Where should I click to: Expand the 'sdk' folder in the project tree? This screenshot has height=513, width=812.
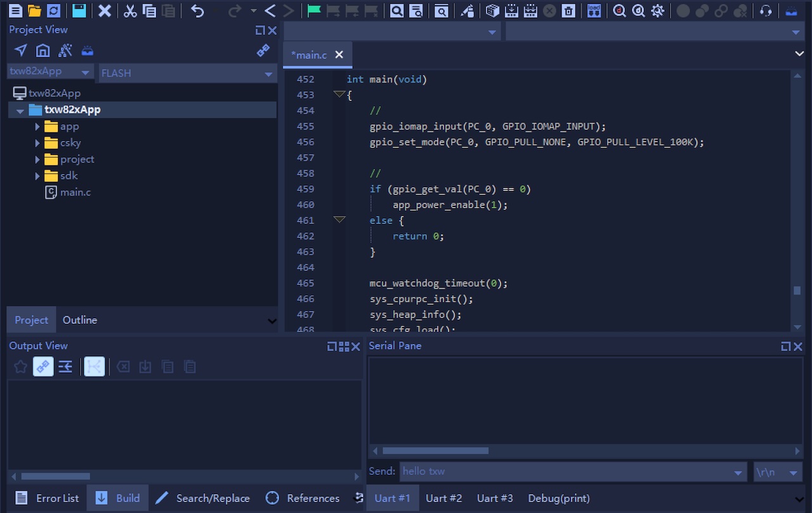click(x=37, y=176)
